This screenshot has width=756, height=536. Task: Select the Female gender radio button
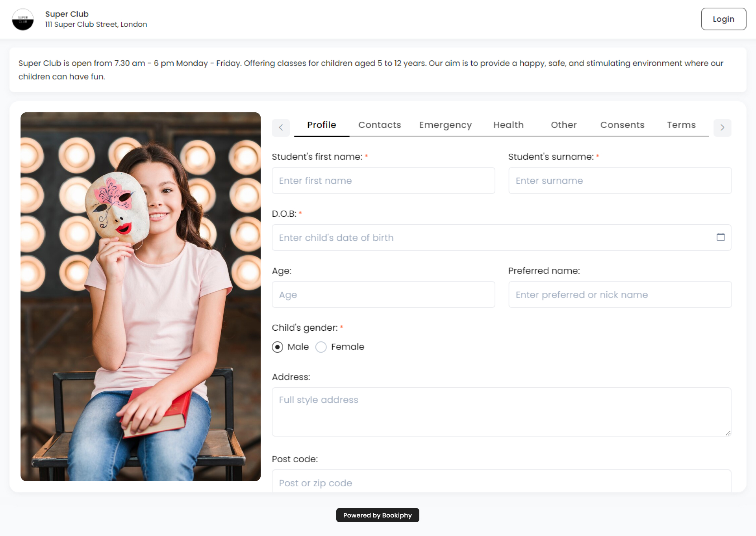[321, 347]
